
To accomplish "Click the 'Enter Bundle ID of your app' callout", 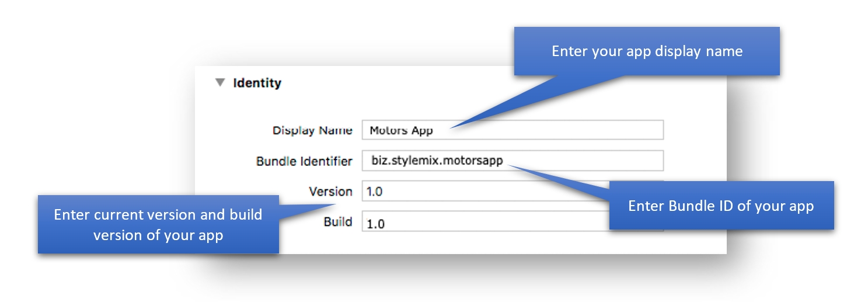I will [x=721, y=206].
